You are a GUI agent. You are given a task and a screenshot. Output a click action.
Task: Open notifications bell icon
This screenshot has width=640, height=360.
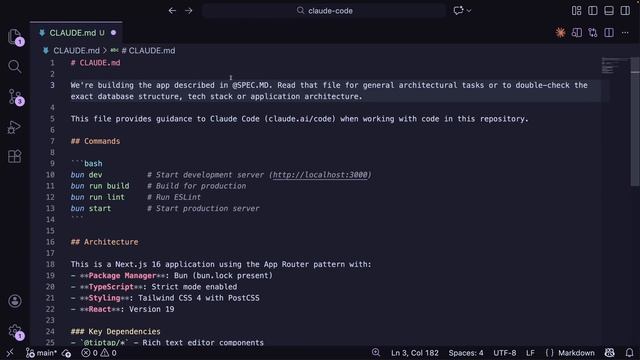click(629, 353)
